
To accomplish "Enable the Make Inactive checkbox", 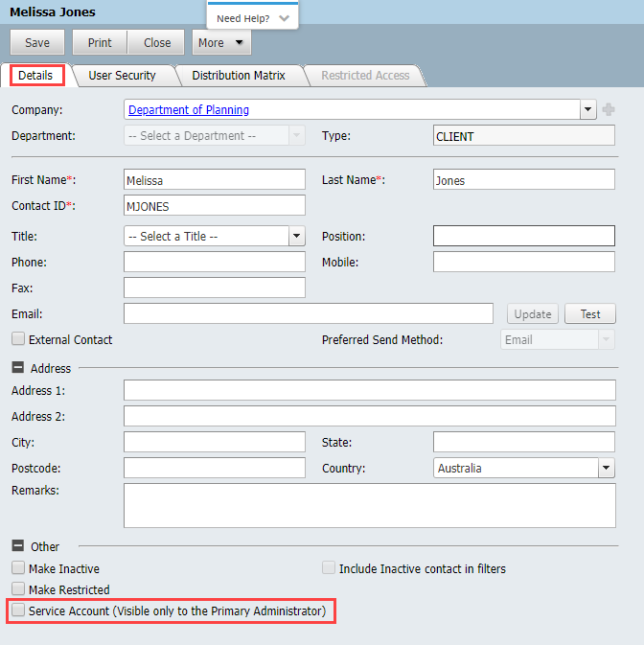I will tap(18, 568).
